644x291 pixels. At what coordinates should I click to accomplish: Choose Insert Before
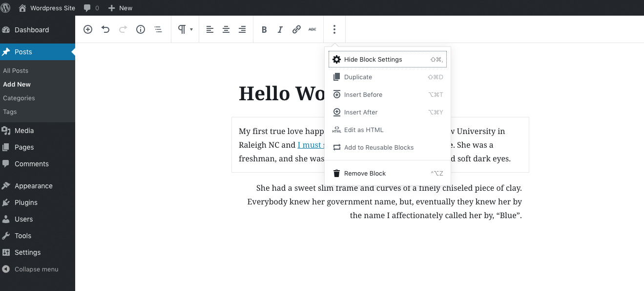[388, 94]
